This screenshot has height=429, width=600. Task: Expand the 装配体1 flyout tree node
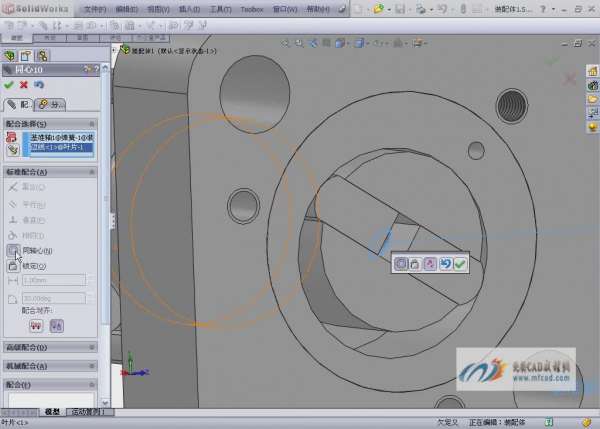(115, 49)
